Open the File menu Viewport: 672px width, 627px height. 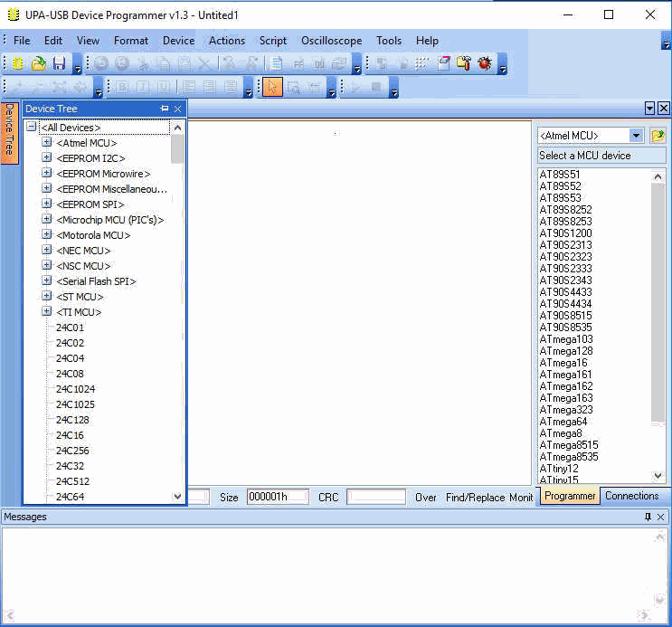click(22, 41)
